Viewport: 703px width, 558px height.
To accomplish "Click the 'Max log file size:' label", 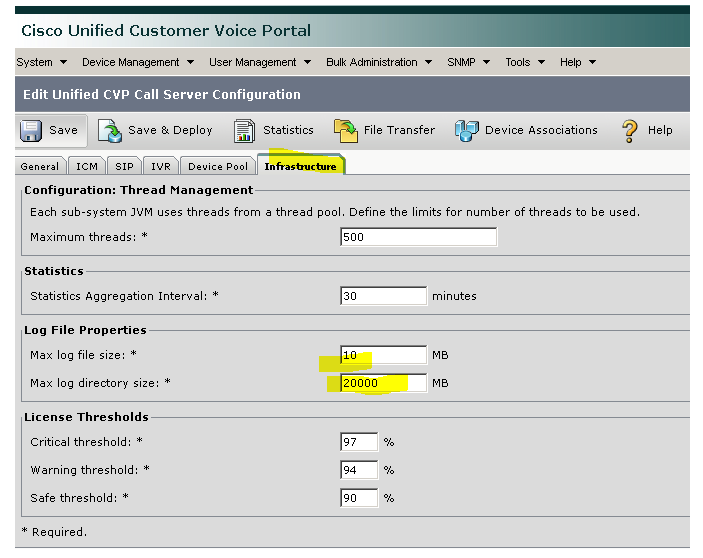I will pos(78,355).
